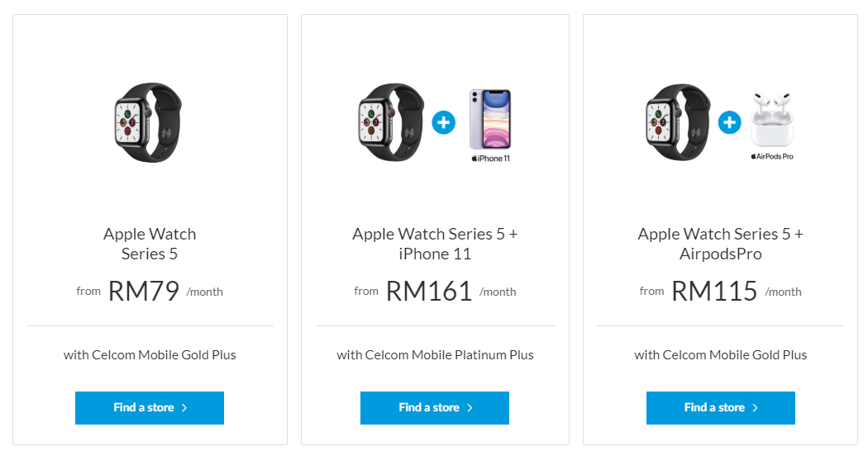The image size is (868, 451).
Task: Click the blue plus icon beside AirPods Pro
Action: pyautogui.click(x=729, y=123)
